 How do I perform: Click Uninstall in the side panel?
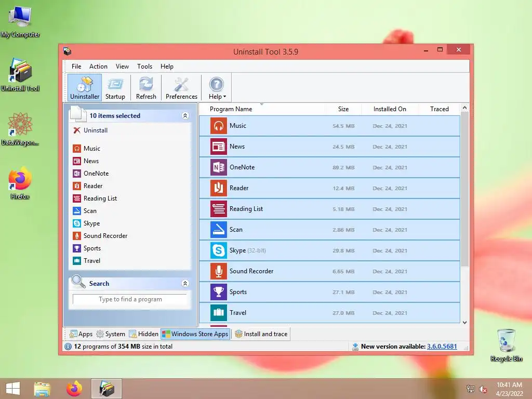click(90, 130)
